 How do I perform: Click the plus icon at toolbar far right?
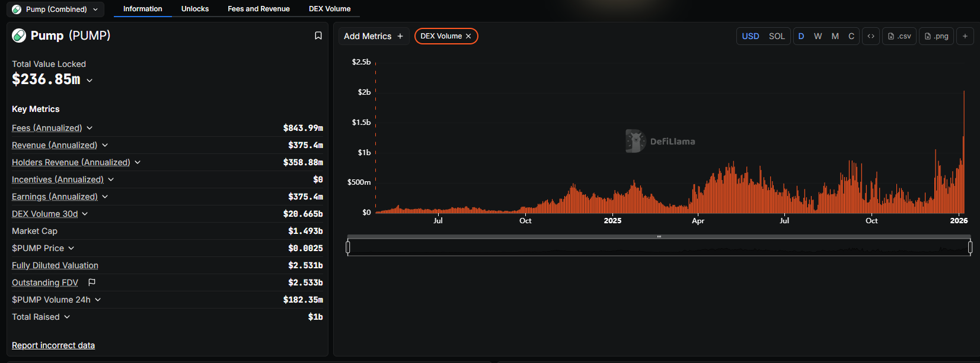965,36
